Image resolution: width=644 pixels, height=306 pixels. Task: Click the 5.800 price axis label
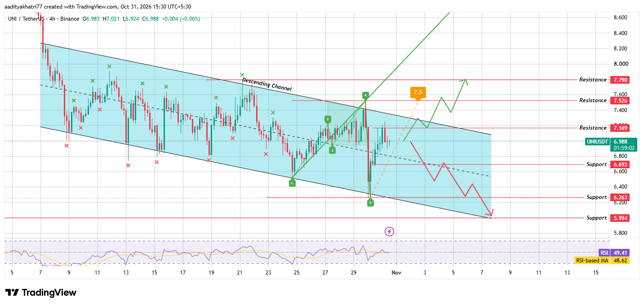pos(621,233)
